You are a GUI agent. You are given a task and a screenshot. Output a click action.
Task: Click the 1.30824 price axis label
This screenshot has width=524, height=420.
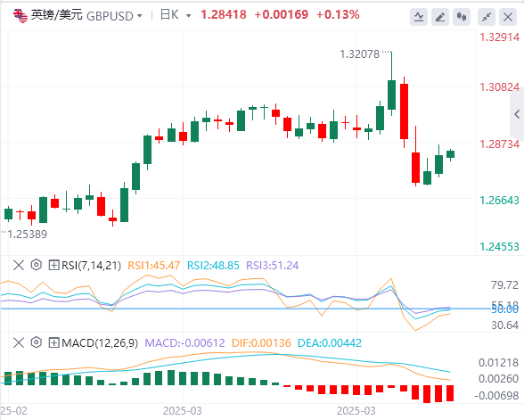pos(500,87)
